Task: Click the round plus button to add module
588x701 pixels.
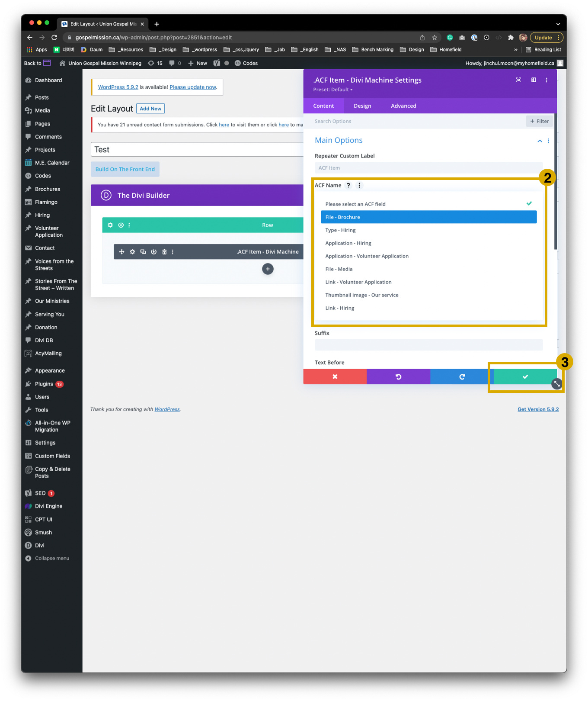Action: (x=268, y=269)
